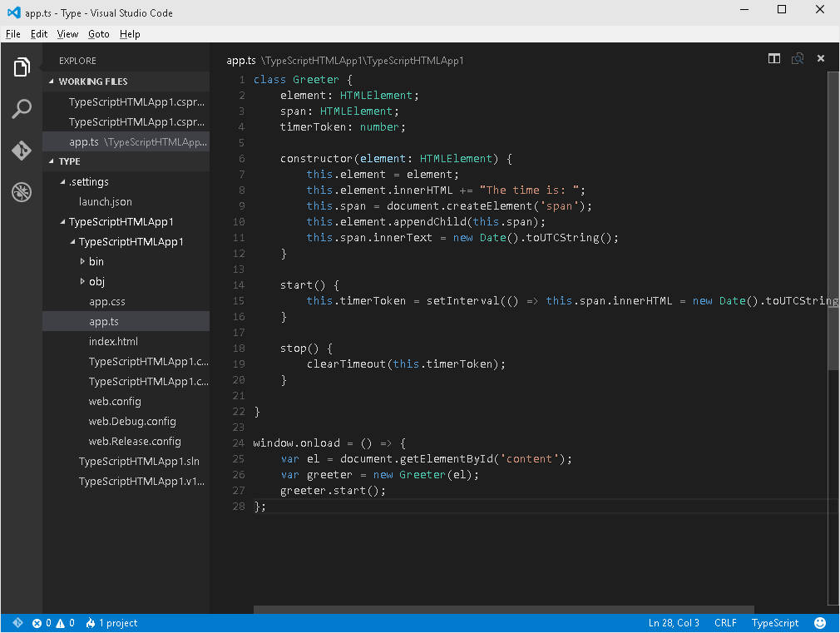Open the Edit menu
Screen dimensions: 840x633
coord(39,34)
